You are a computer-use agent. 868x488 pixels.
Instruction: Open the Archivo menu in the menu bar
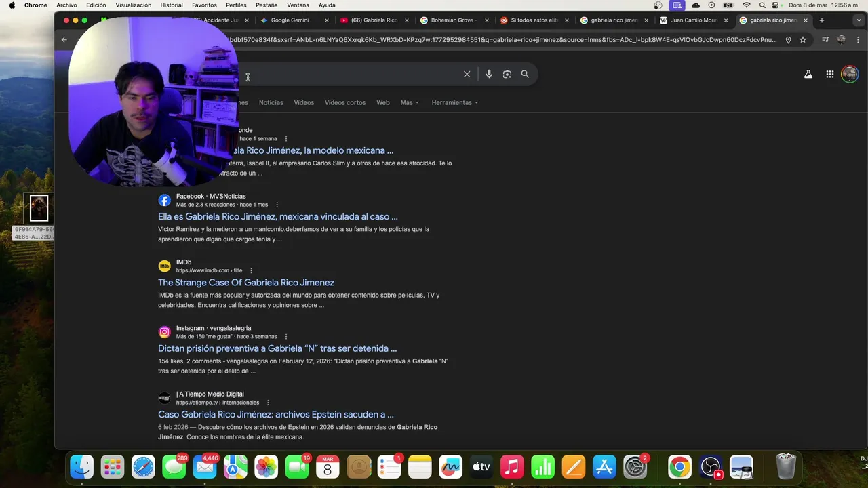(x=66, y=5)
